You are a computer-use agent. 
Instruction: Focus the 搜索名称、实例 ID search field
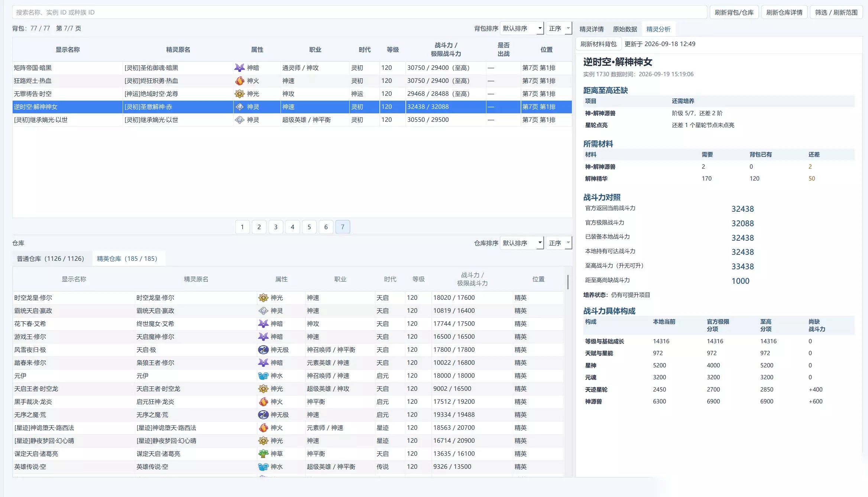359,12
